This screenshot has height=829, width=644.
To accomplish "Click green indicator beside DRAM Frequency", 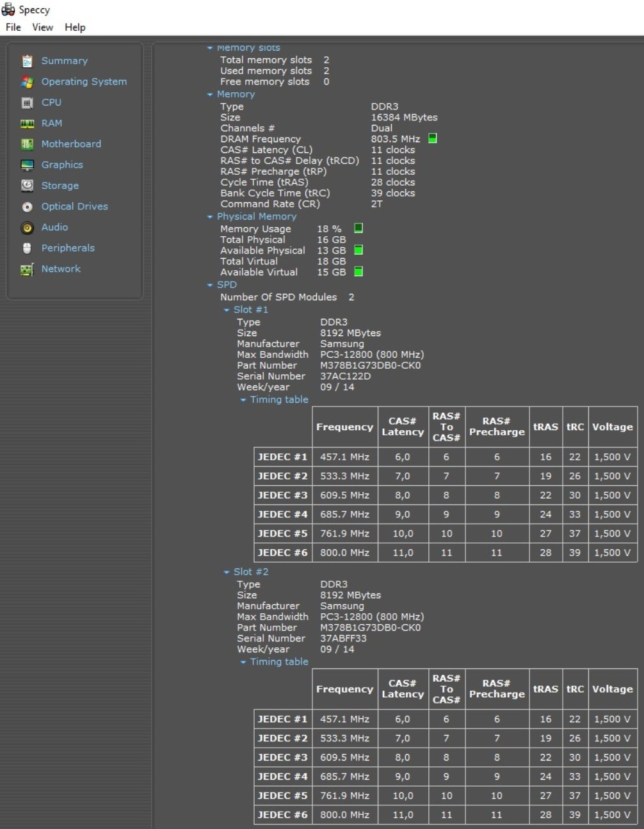I will click(x=433, y=138).
